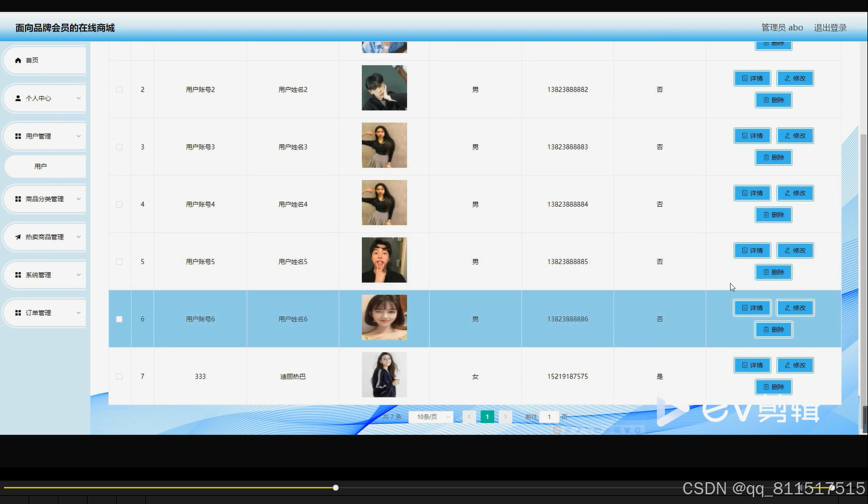This screenshot has width=868, height=504.
Task: Open 详情 for row 用户账号3
Action: click(x=752, y=136)
